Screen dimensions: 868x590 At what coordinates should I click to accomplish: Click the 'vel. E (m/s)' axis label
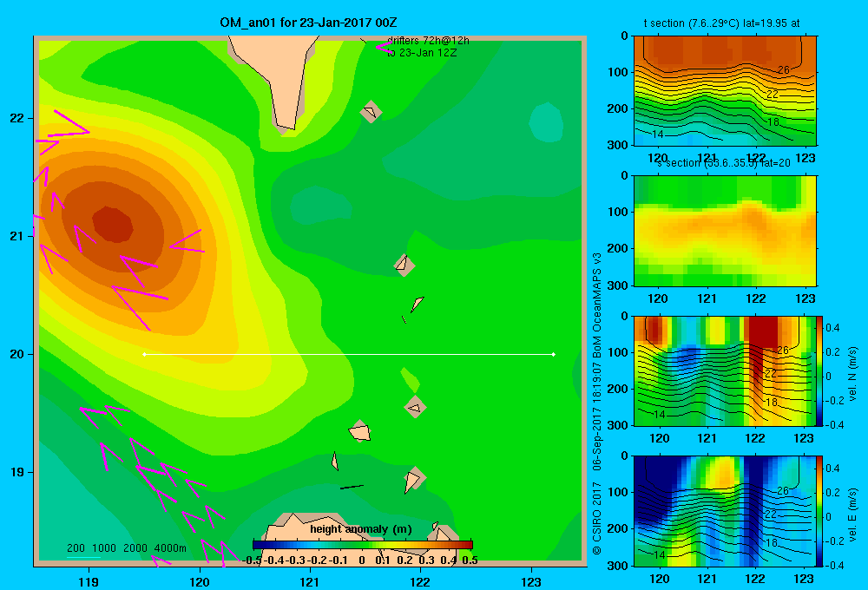852,514
